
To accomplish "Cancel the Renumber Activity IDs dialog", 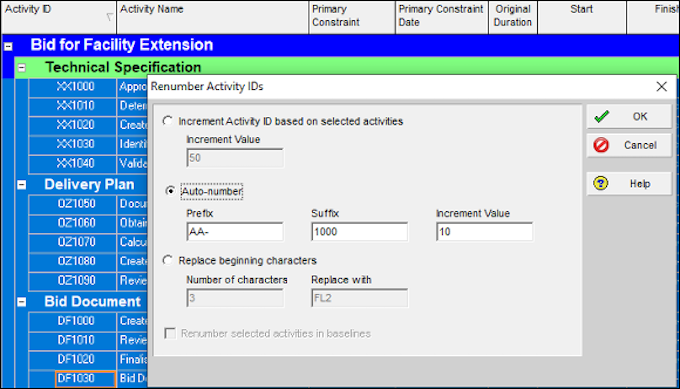I will [x=629, y=145].
